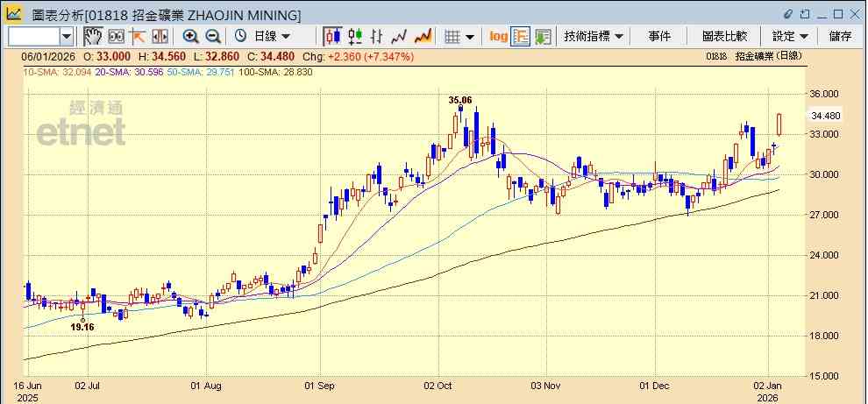Image resolution: width=868 pixels, height=404 pixels.
Task: Switch to OHLC bar chart type
Action: pos(377,37)
